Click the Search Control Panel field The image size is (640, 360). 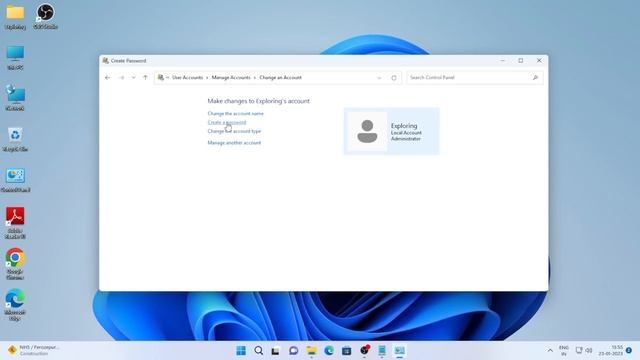pyautogui.click(x=475, y=78)
